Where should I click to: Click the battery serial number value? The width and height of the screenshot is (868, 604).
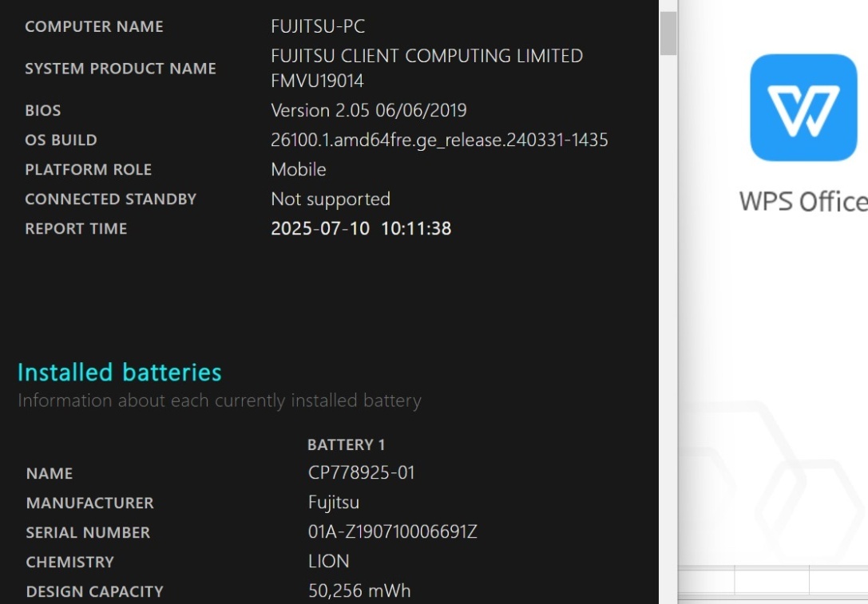(392, 532)
